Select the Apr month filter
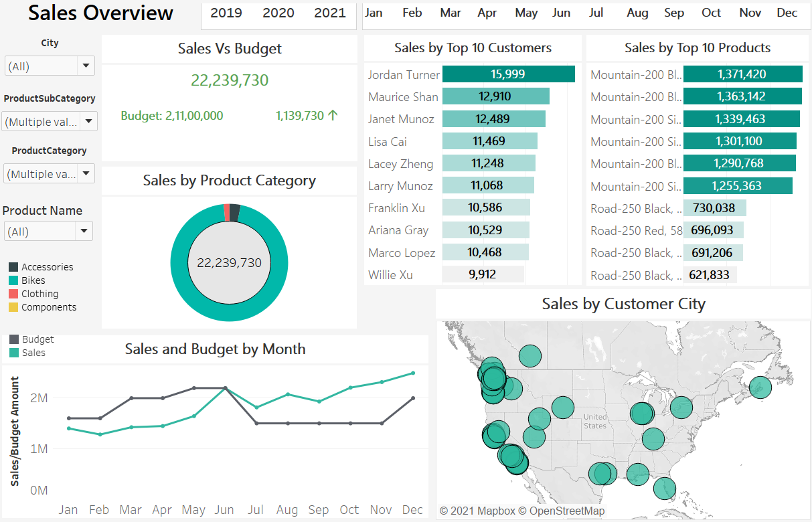The width and height of the screenshot is (812, 522). pyautogui.click(x=487, y=13)
